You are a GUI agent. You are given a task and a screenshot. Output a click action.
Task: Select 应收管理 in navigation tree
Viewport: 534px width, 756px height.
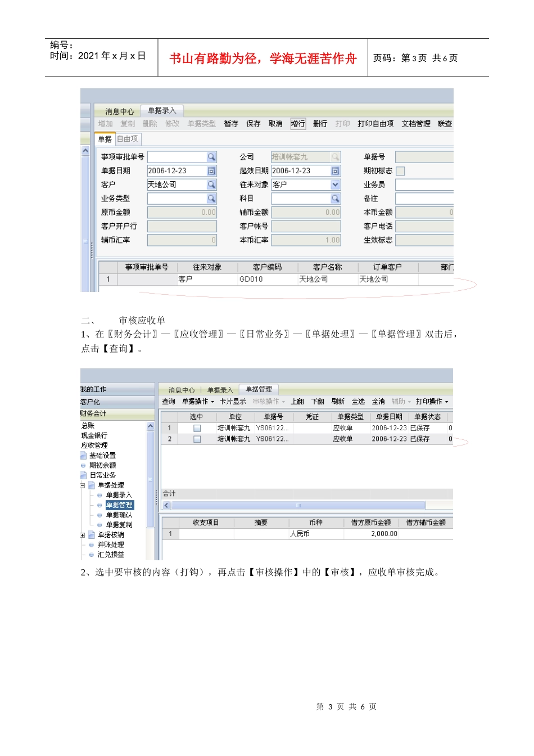coord(94,445)
